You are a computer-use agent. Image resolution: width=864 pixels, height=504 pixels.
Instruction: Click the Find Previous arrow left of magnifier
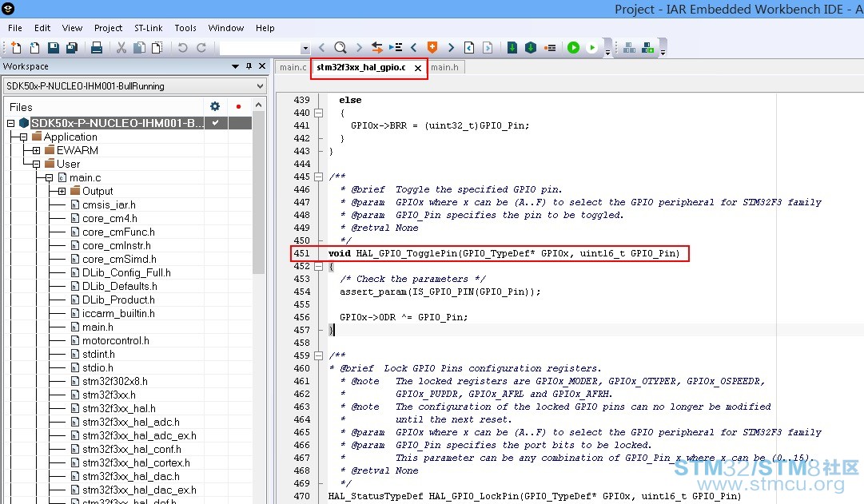[x=322, y=48]
